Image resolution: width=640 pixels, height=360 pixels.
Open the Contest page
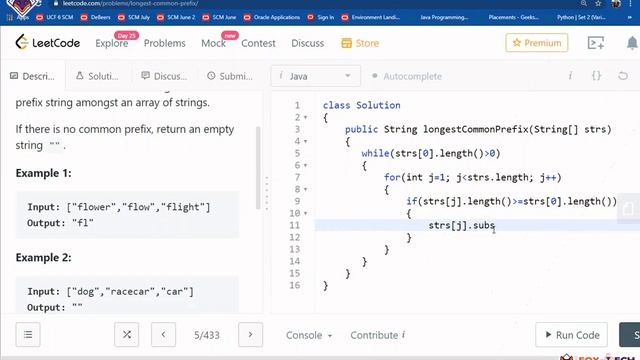point(258,43)
